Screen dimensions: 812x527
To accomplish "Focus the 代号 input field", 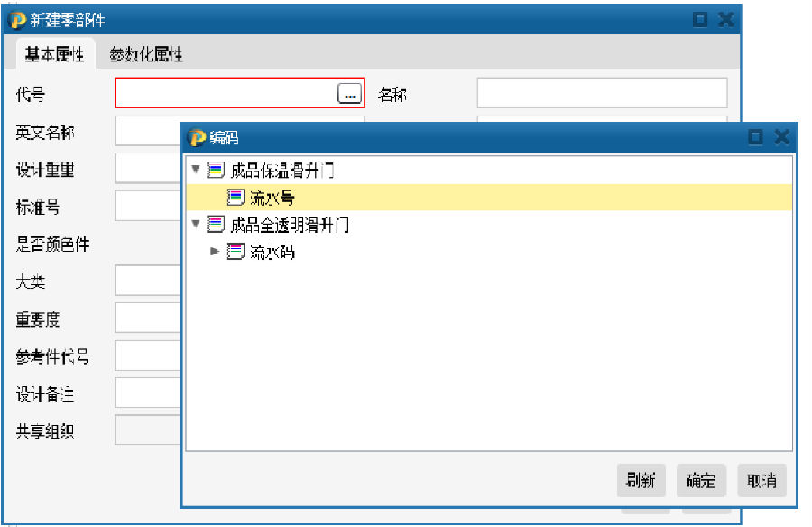I will (226, 93).
